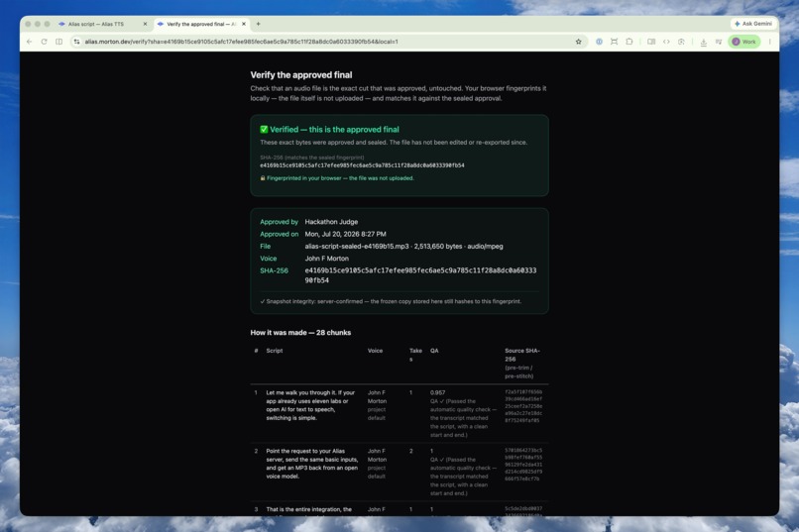Open the Chrome three-dot menu
Screen dimensions: 799x532
(x=770, y=42)
